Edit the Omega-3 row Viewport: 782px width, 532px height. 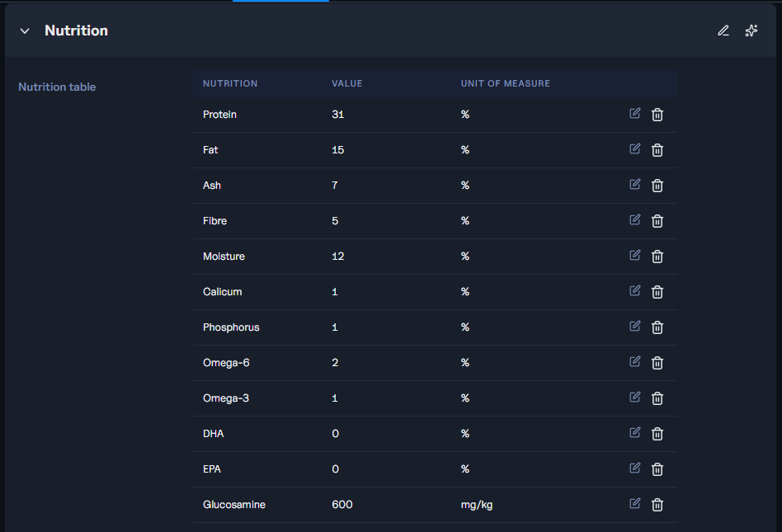(x=635, y=397)
